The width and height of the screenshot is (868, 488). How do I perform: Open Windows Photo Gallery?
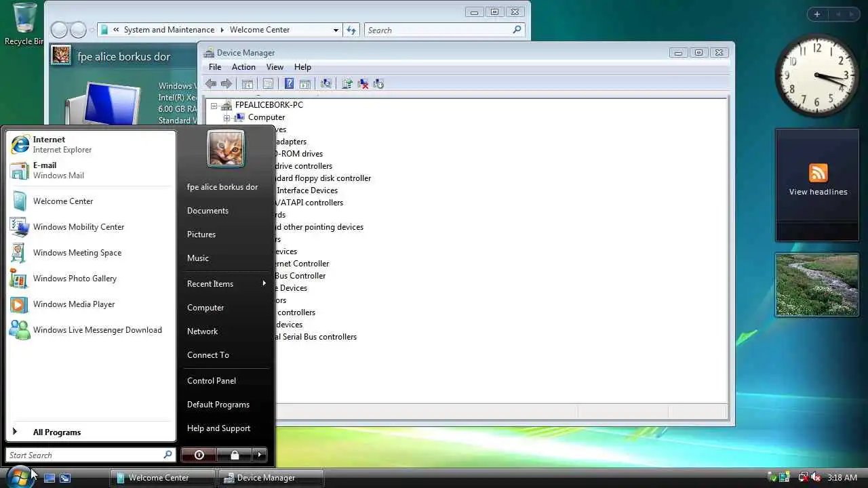(90, 279)
